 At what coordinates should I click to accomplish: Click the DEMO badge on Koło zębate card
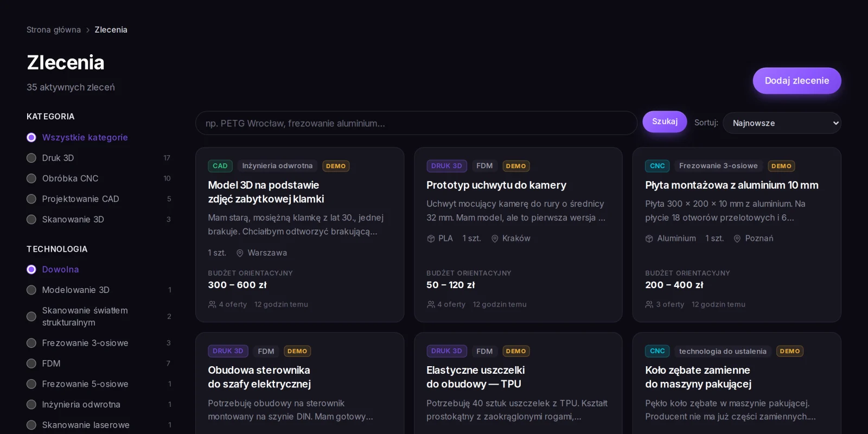[790, 351]
